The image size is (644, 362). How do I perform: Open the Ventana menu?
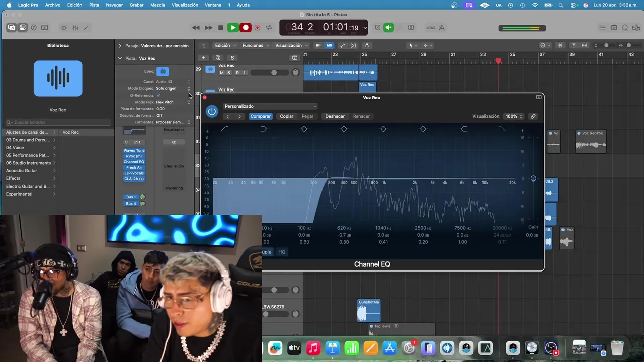click(213, 5)
